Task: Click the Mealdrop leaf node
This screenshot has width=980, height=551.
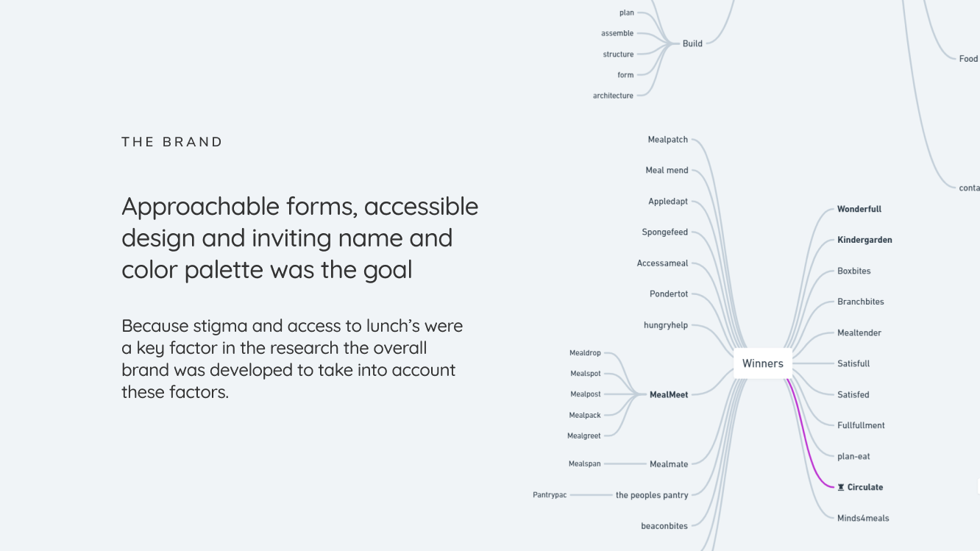Action: click(x=585, y=353)
